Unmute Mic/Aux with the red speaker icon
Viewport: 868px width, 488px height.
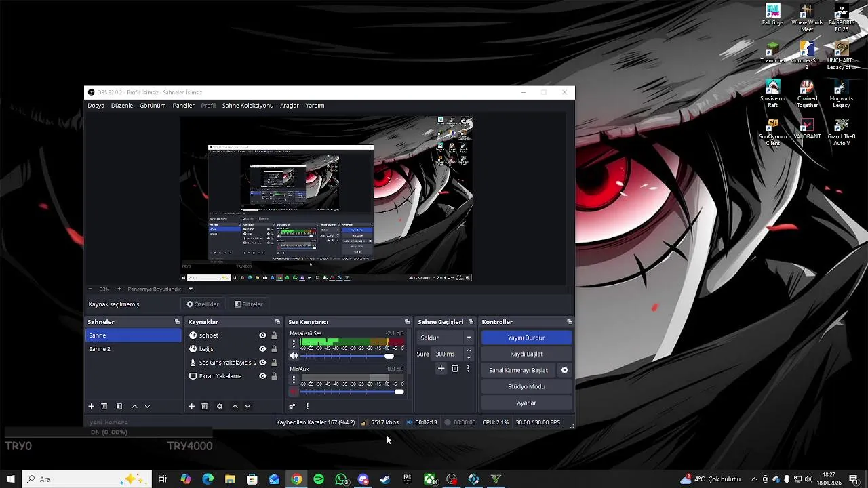point(294,392)
